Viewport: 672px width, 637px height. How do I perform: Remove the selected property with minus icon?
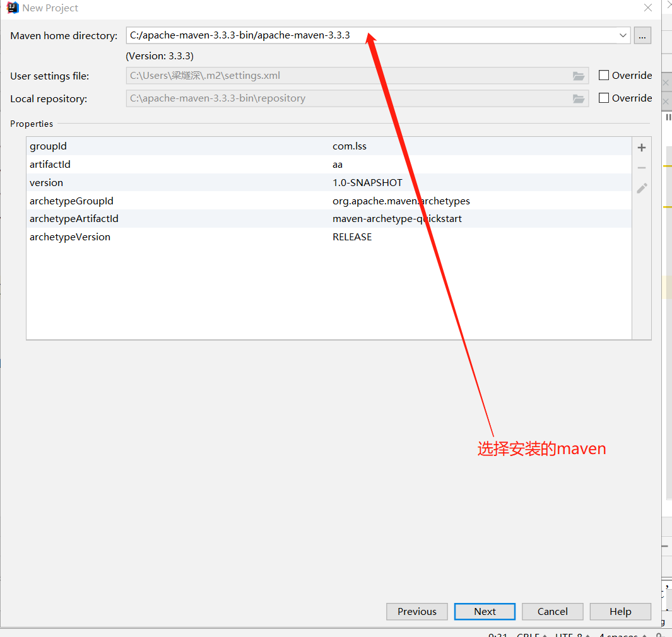click(x=642, y=168)
